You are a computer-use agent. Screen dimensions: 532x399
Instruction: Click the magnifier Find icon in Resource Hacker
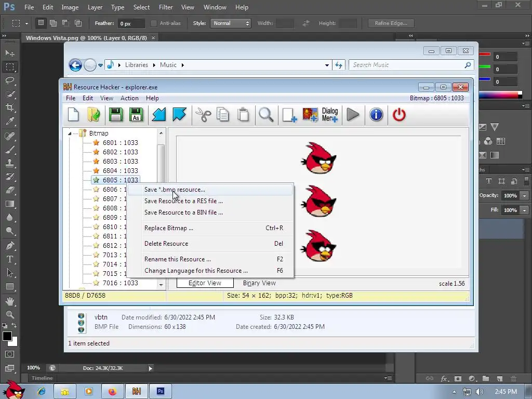tap(266, 114)
